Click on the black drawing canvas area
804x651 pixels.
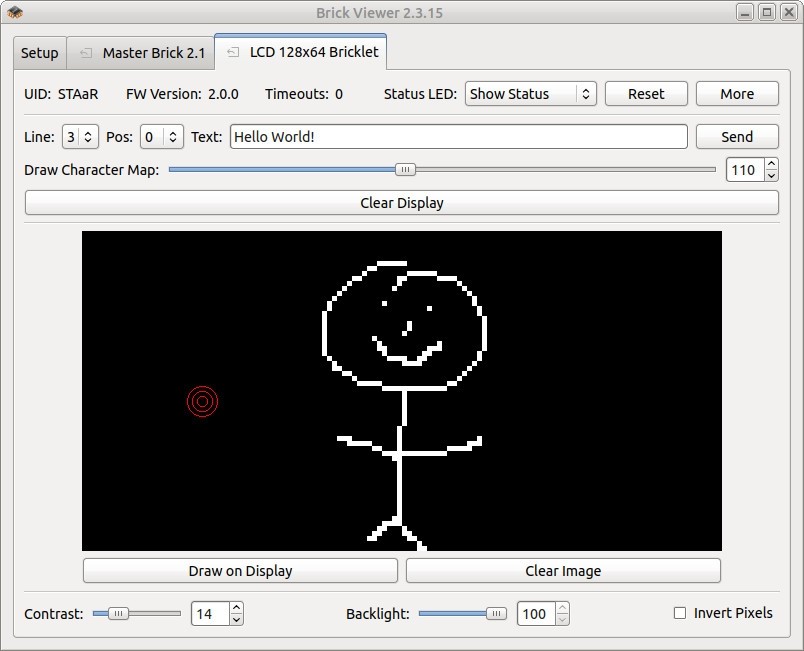click(x=401, y=391)
